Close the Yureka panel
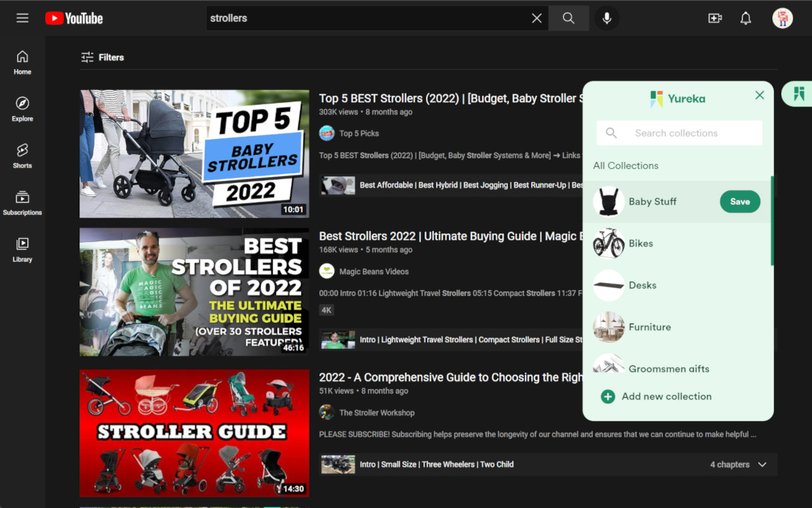Image resolution: width=812 pixels, height=508 pixels. (759, 95)
